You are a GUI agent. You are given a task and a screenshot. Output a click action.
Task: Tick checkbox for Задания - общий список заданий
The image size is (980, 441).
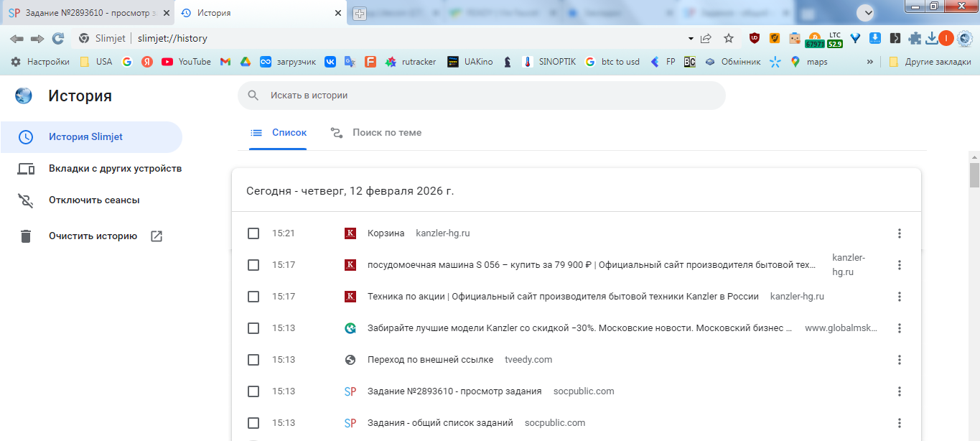pos(253,423)
